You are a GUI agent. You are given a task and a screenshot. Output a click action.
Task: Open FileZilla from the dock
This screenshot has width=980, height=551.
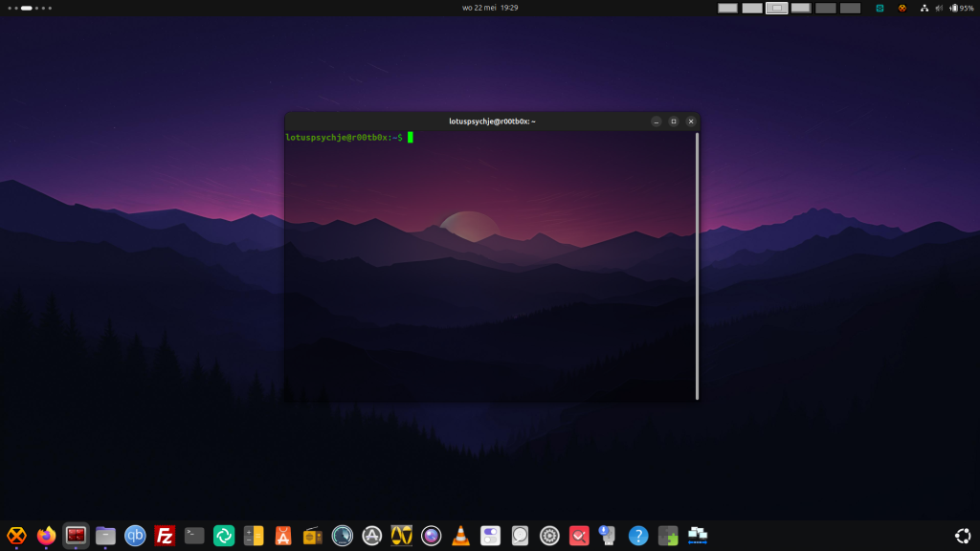click(x=165, y=536)
